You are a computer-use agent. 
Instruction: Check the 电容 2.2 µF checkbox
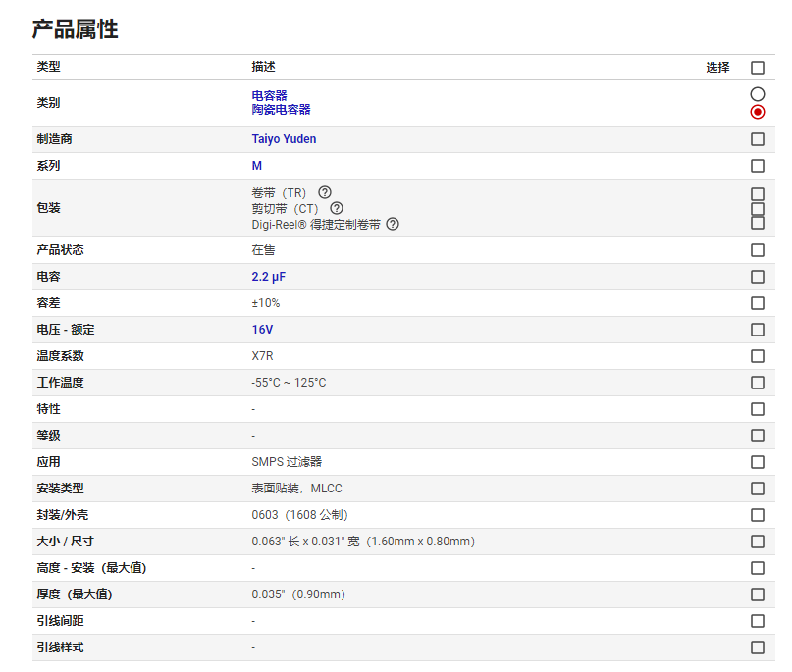coord(757,277)
